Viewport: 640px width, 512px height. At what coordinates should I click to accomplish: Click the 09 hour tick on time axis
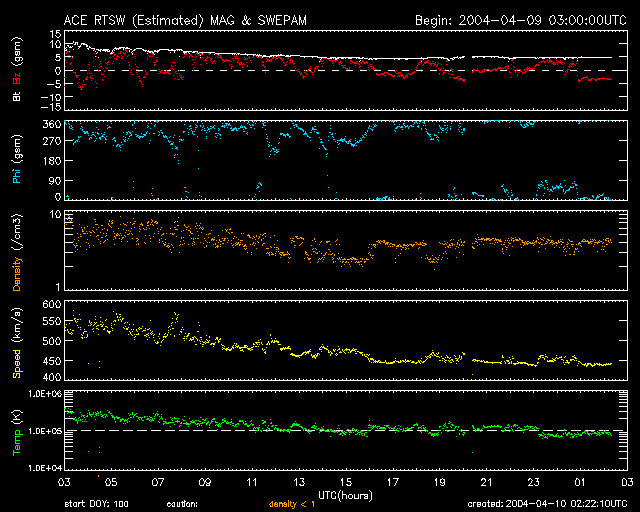click(204, 481)
